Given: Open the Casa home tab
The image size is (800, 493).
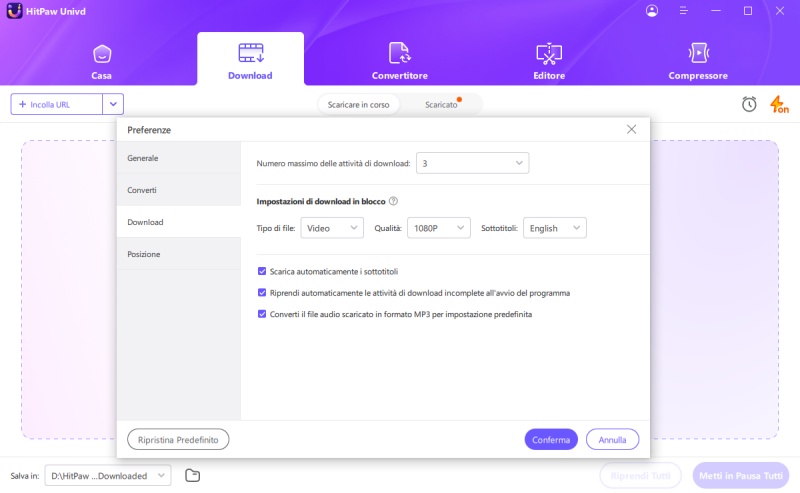Looking at the screenshot, I should (x=102, y=62).
